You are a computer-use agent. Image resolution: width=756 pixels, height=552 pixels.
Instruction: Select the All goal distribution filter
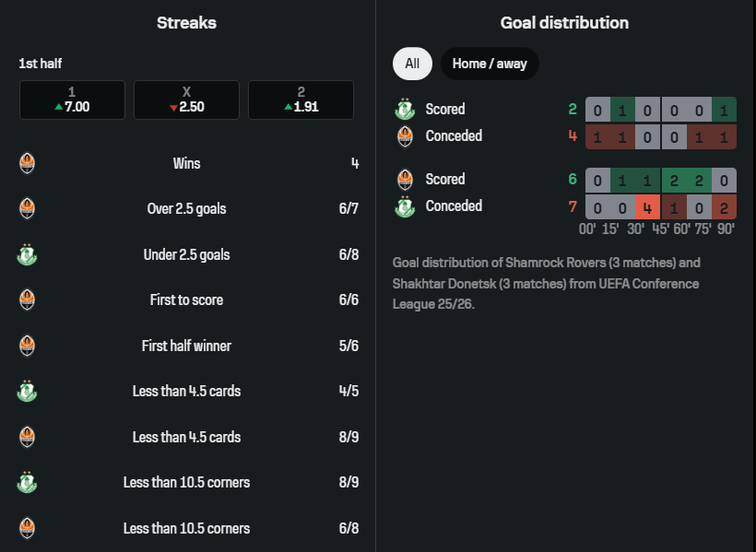tap(412, 64)
